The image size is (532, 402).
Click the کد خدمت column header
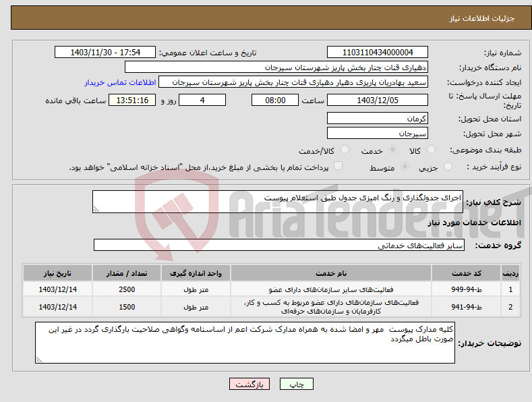pyautogui.click(x=467, y=273)
